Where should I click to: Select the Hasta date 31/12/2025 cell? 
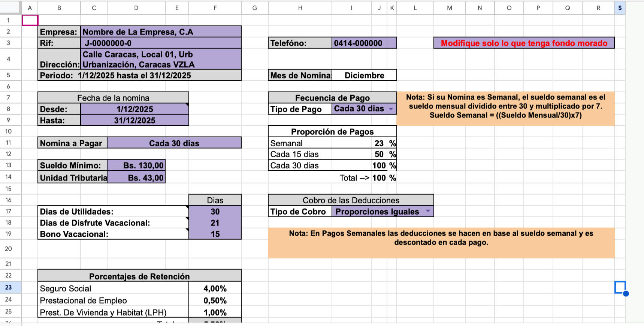(x=134, y=120)
